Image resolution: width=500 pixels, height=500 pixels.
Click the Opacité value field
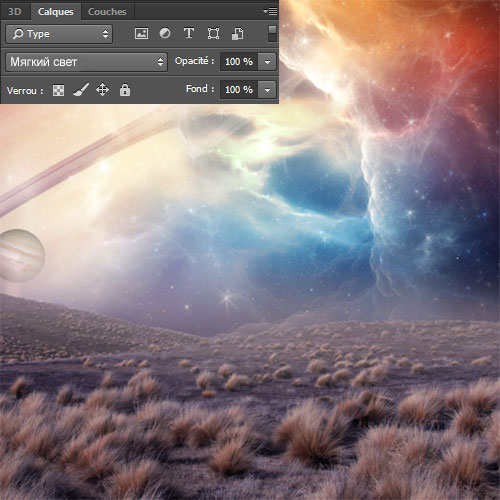[x=239, y=62]
